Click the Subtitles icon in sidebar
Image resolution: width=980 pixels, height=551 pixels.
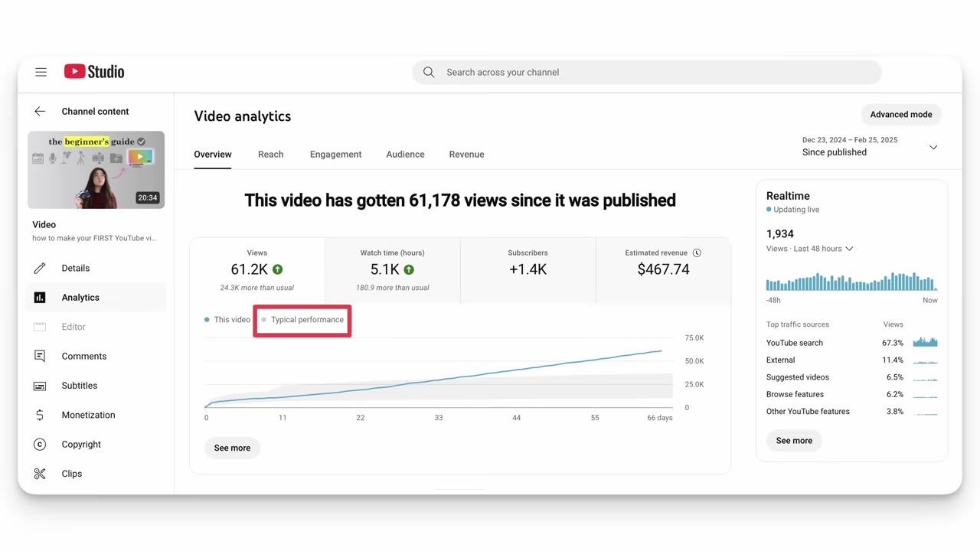tap(40, 386)
